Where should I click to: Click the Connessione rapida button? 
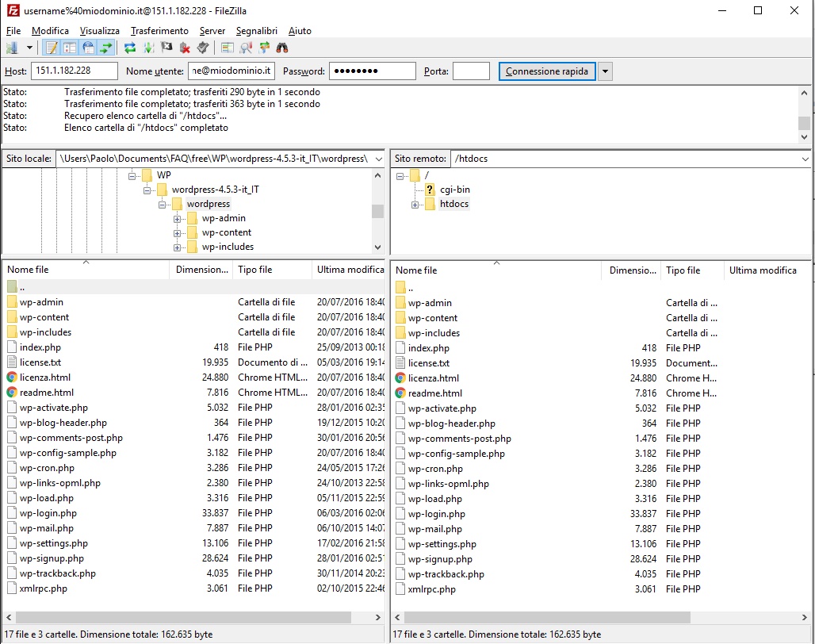(547, 71)
